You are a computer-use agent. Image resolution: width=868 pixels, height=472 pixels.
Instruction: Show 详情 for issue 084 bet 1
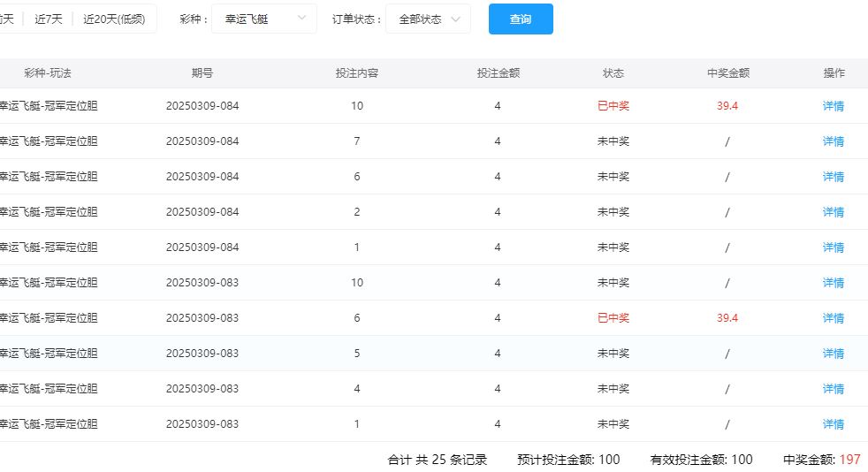click(833, 247)
